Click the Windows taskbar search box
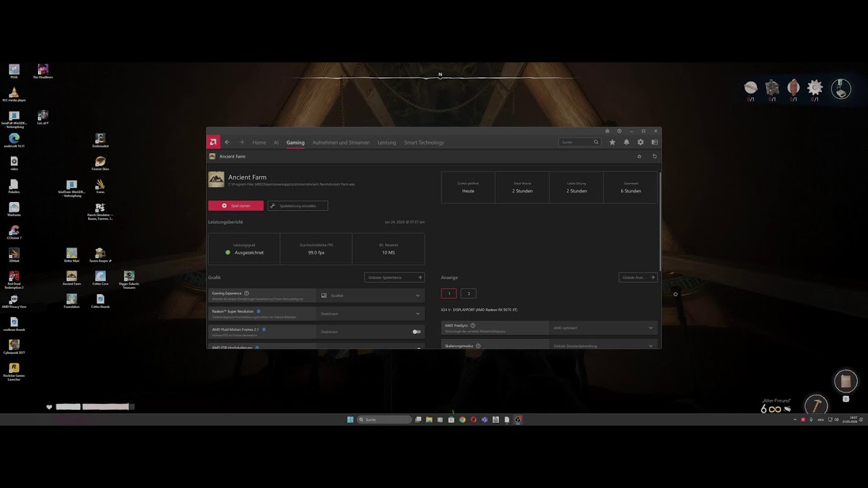Screen dimensions: 868x488 (x=384, y=420)
